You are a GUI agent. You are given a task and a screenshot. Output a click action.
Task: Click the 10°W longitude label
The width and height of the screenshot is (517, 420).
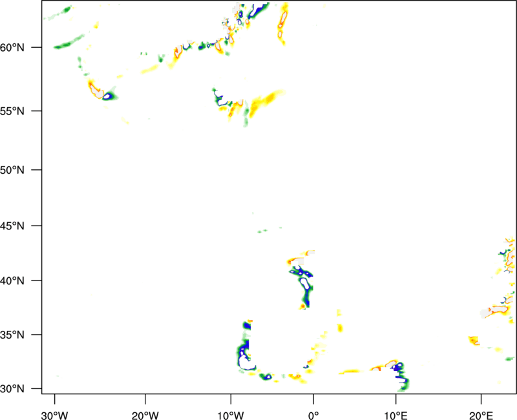231,415
